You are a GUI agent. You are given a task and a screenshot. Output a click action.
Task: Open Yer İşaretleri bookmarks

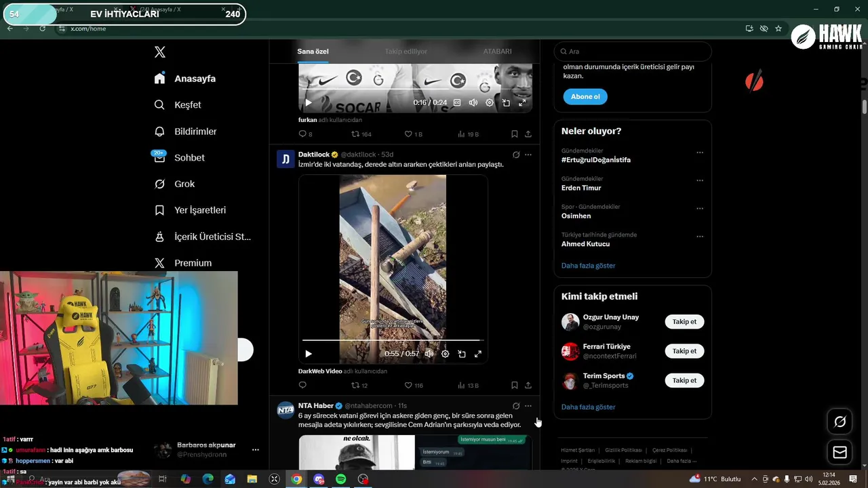coord(190,210)
